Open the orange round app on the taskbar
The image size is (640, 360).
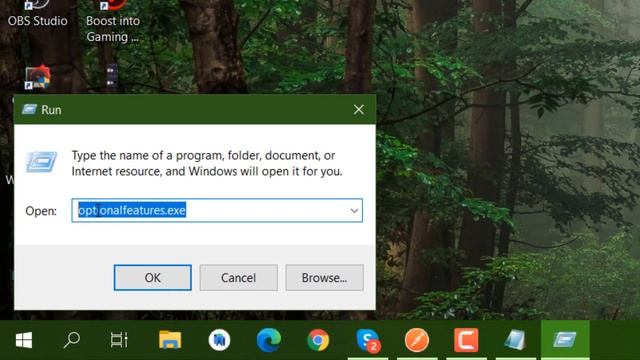(x=417, y=340)
